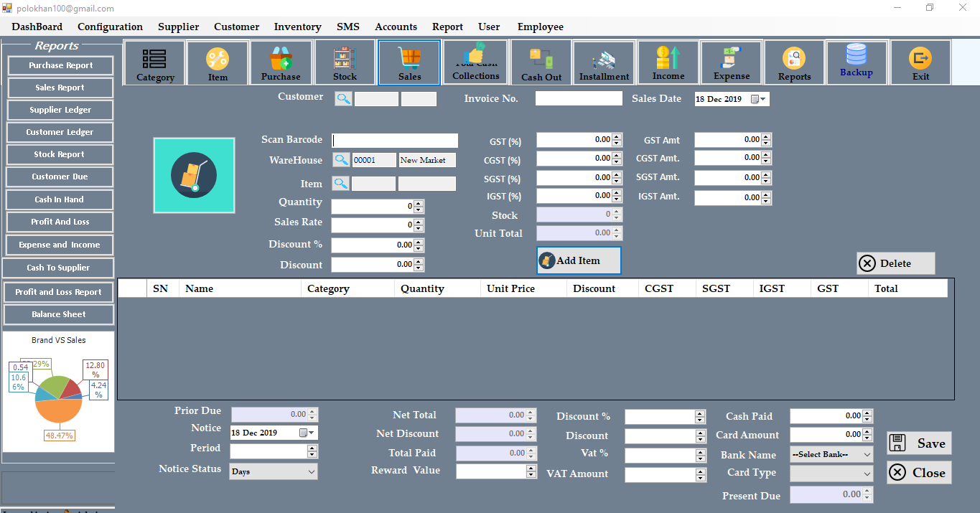Open the Notice Status dropdown
Screen dimensions: 980x513
(x=273, y=471)
